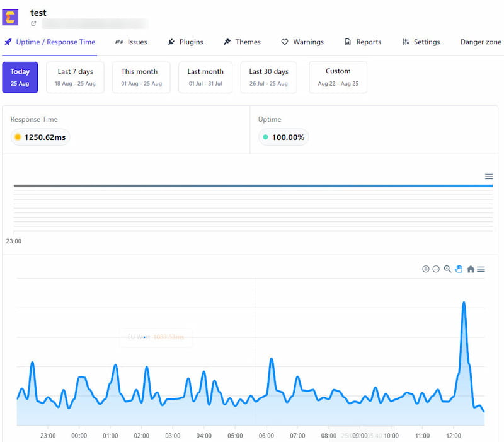Click the heart icon beside Warnings
This screenshot has width=504, height=442.
pyautogui.click(x=285, y=42)
